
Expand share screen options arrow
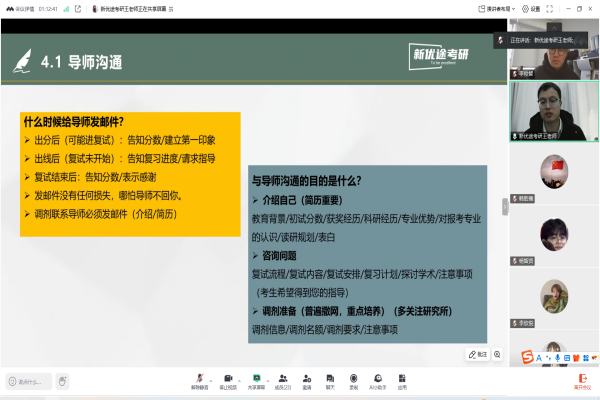(x=268, y=377)
